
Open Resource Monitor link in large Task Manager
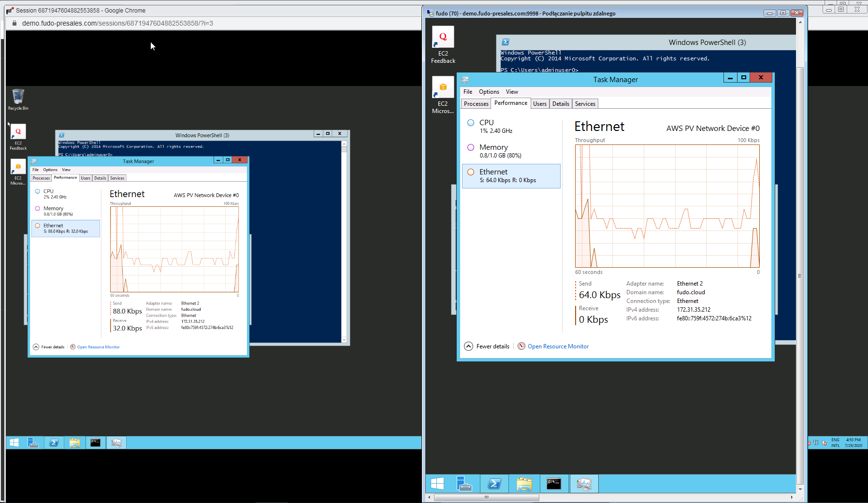(558, 346)
